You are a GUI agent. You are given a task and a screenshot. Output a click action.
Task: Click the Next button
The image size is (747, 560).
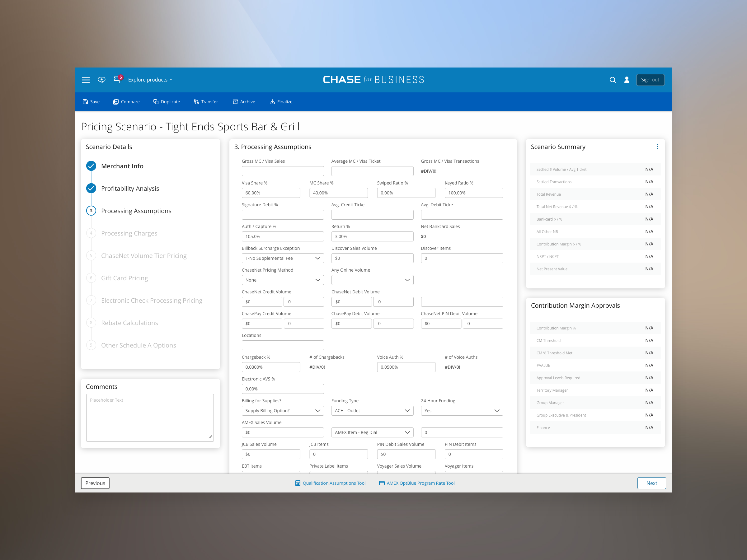click(651, 483)
